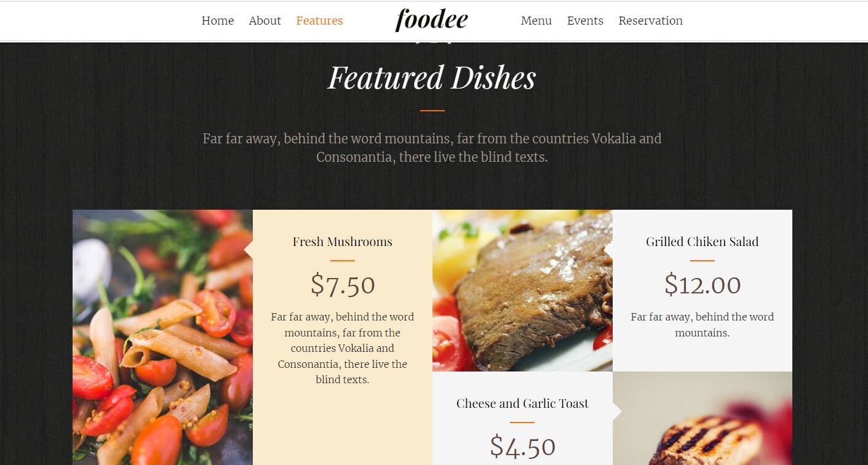Open the Reservation page
Viewport: 868px width, 465px height.
(651, 20)
